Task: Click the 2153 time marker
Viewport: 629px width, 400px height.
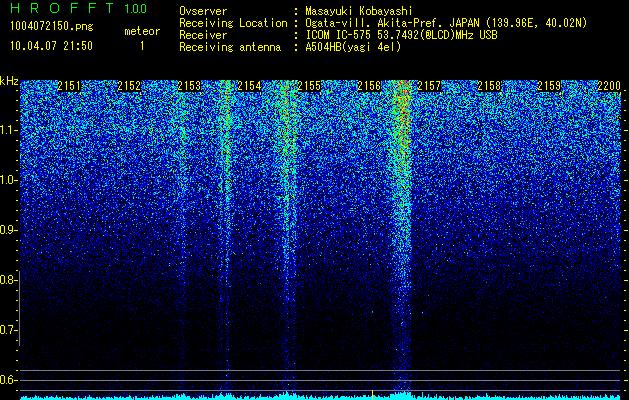Action: [189, 86]
